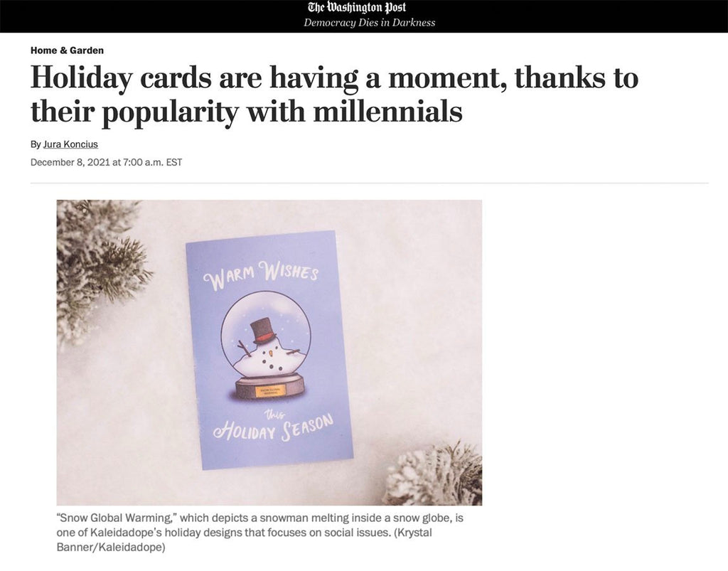The image size is (728, 571).
Task: Open the Home & Garden section
Action: 68,50
